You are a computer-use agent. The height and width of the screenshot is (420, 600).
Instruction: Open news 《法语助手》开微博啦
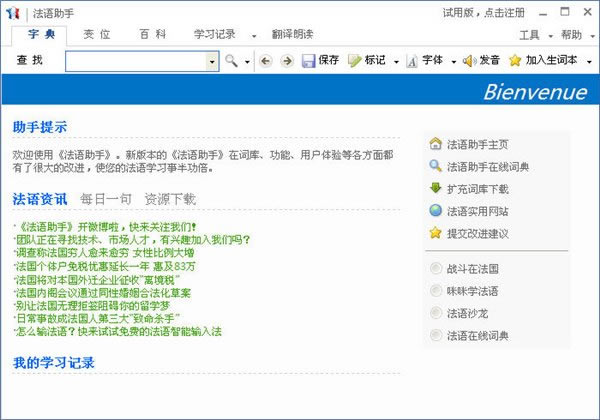[x=107, y=227]
